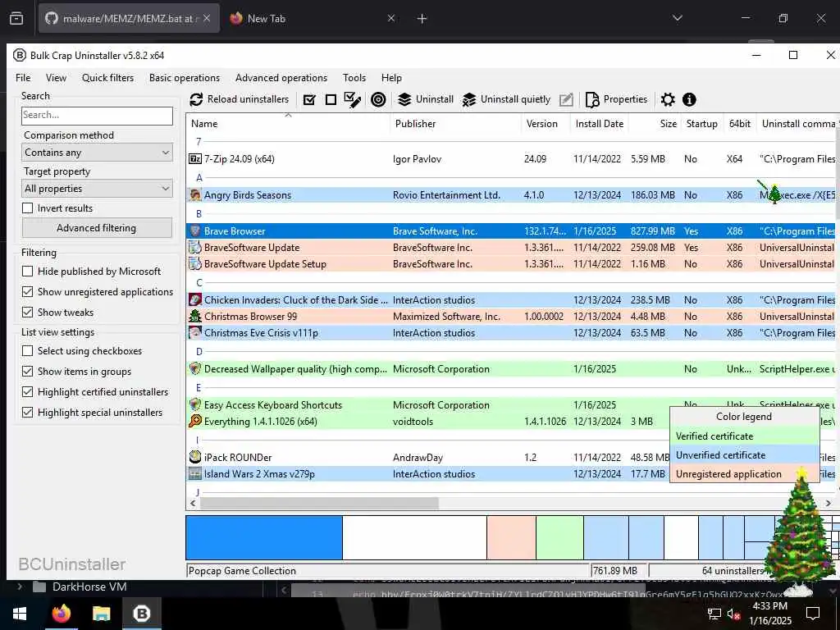Open the Windows Start menu
The width and height of the screenshot is (840, 630).
(x=20, y=614)
